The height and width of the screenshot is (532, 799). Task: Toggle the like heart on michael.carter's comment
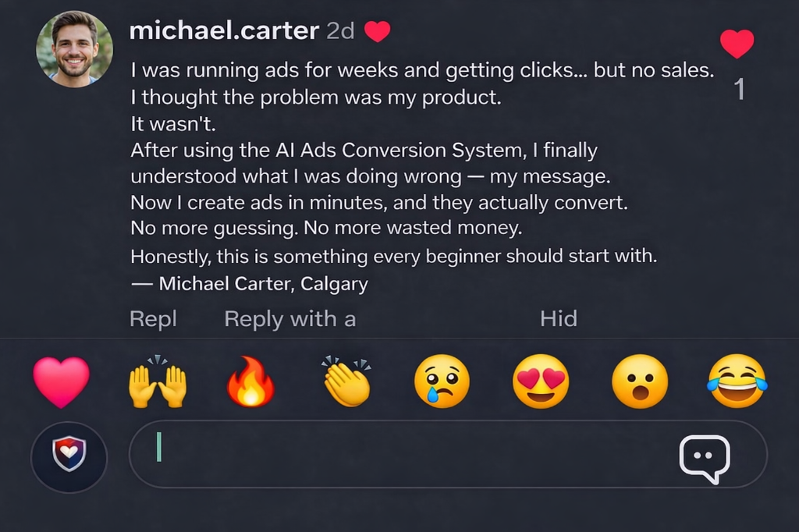pos(737,43)
